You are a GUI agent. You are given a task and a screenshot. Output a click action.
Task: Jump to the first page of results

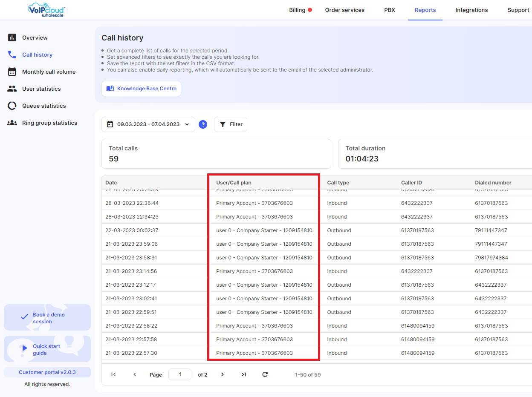click(x=113, y=374)
